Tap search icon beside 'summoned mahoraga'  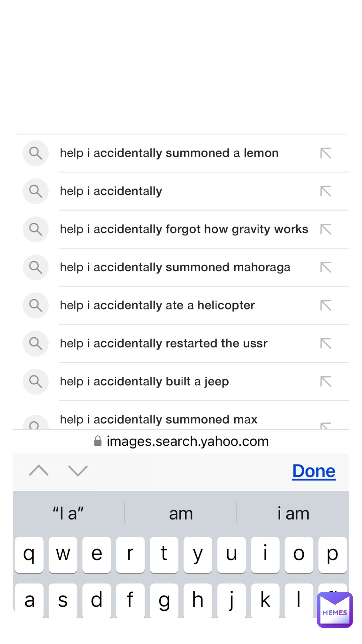point(36,267)
